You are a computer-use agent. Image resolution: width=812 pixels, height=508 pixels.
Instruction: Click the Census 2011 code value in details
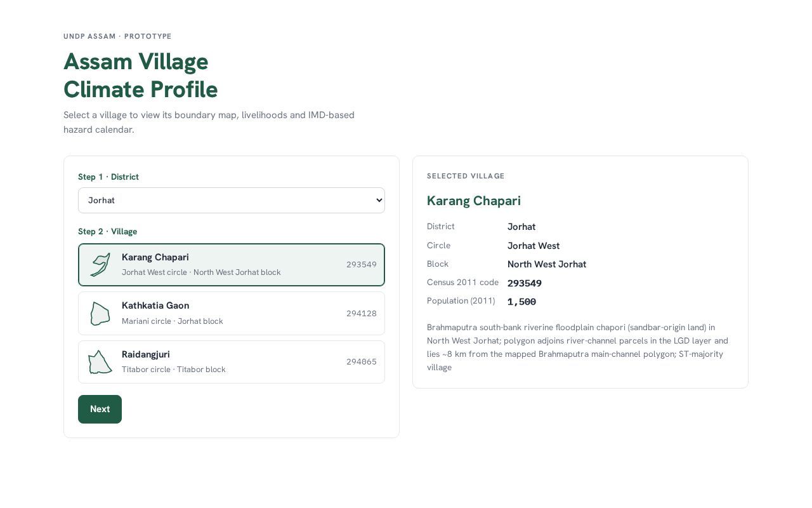click(525, 283)
